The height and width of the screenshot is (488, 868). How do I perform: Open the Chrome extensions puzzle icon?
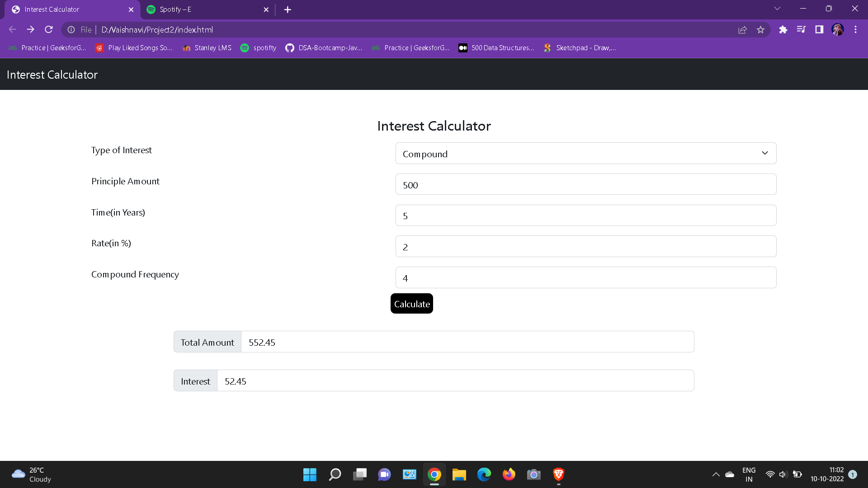tap(783, 30)
